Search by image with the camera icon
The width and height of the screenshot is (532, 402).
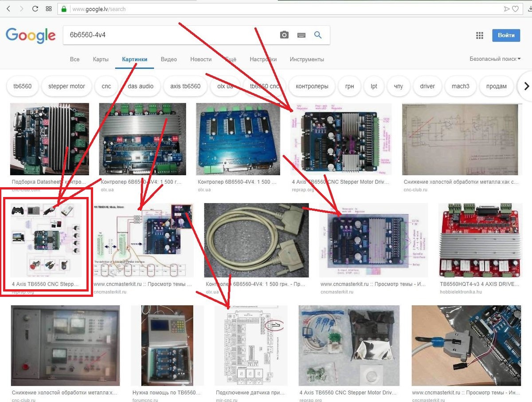click(284, 35)
